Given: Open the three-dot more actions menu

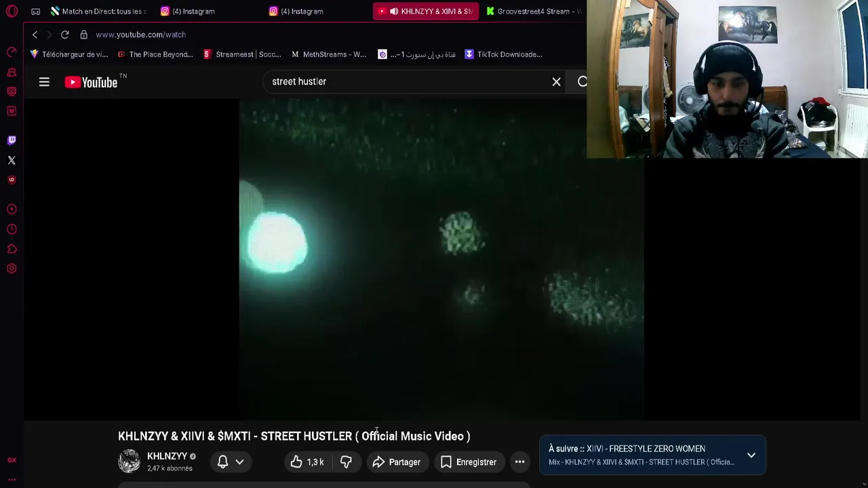Looking at the screenshot, I should pyautogui.click(x=519, y=462).
